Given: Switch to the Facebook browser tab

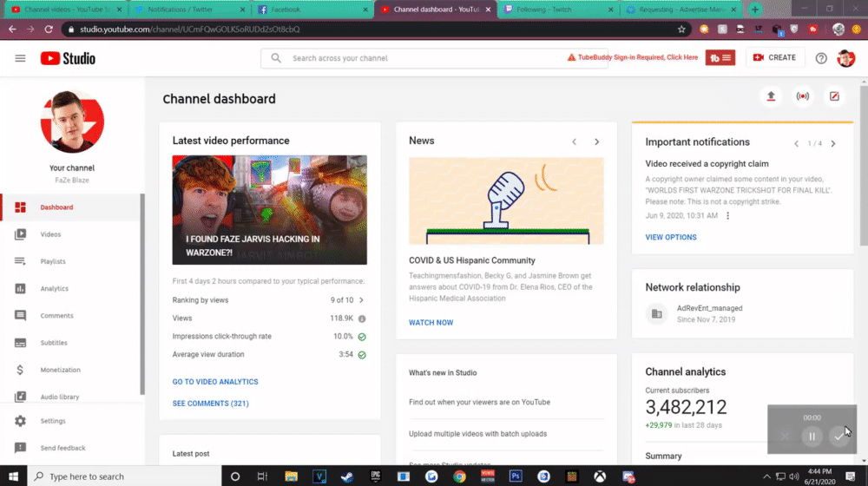Looking at the screenshot, I should 312,10.
